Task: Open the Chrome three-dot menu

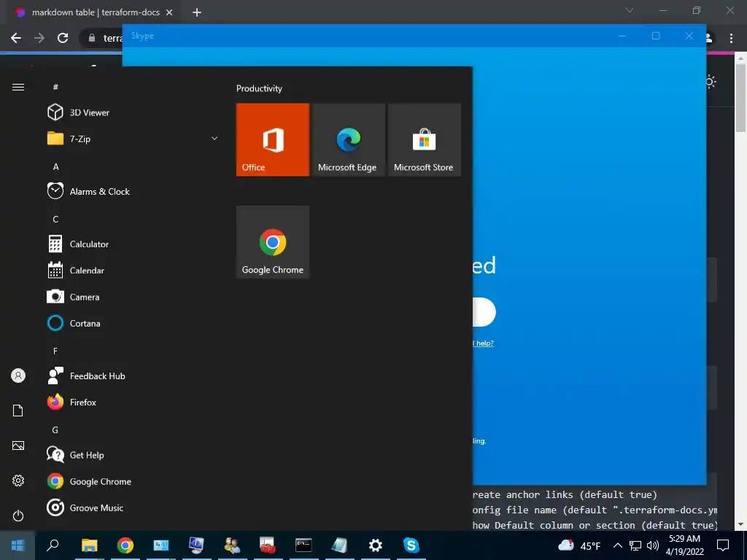Action: point(731,38)
